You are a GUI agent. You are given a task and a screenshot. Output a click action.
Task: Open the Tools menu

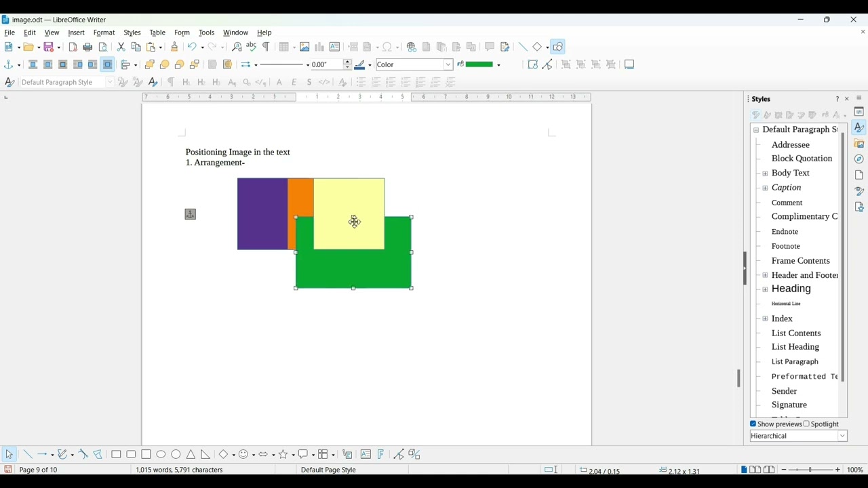pyautogui.click(x=207, y=33)
